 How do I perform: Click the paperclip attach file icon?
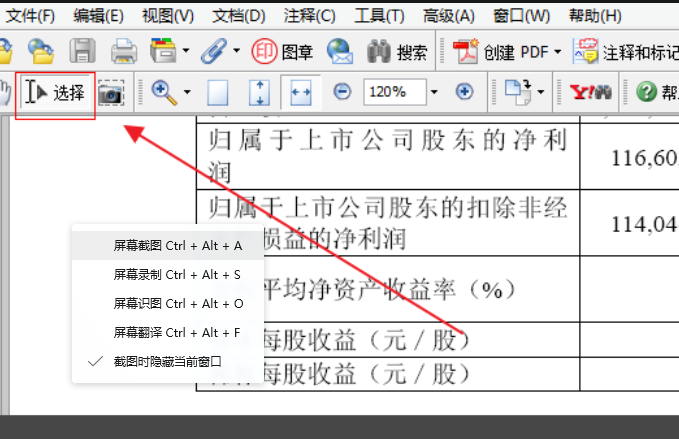214,51
